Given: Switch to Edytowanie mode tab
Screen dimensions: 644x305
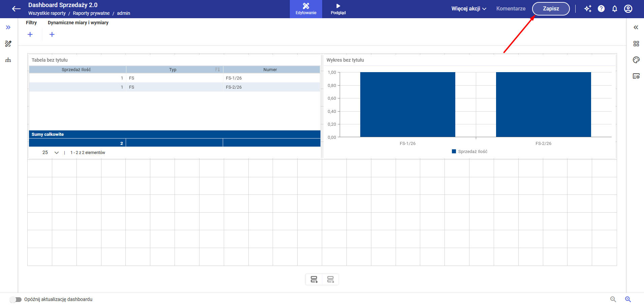Looking at the screenshot, I should pyautogui.click(x=306, y=9).
